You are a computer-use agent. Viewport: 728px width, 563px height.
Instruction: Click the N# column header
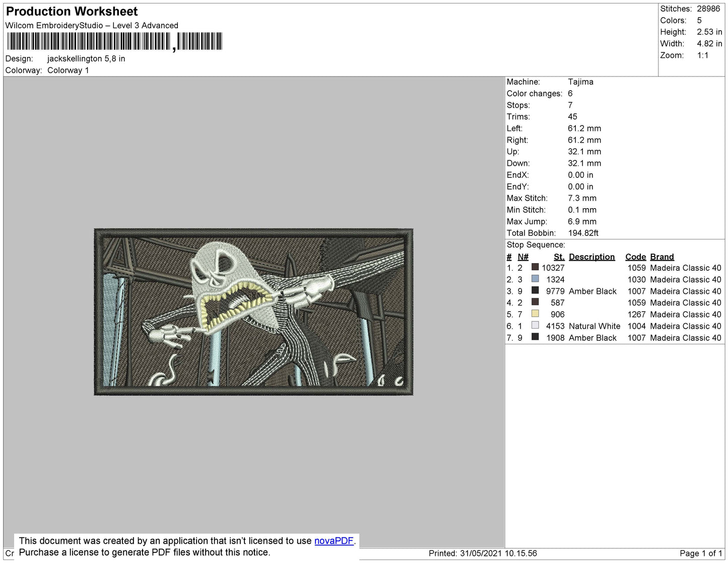523,257
